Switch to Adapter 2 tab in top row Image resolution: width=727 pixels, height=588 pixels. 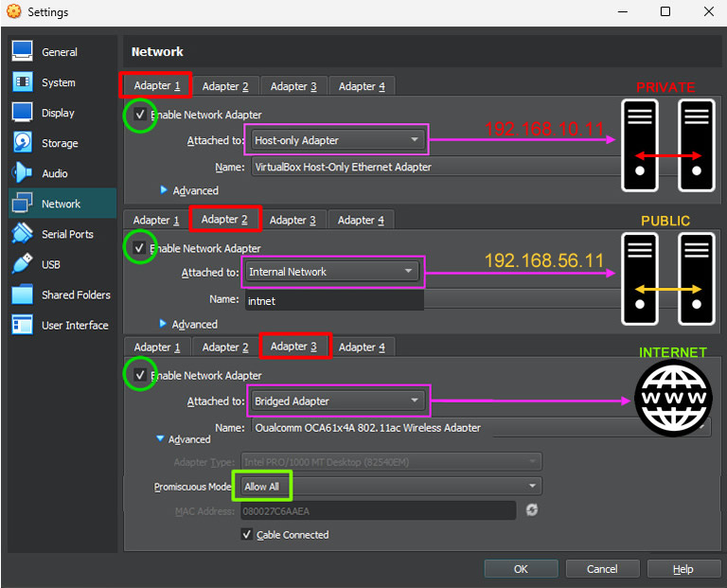click(225, 86)
